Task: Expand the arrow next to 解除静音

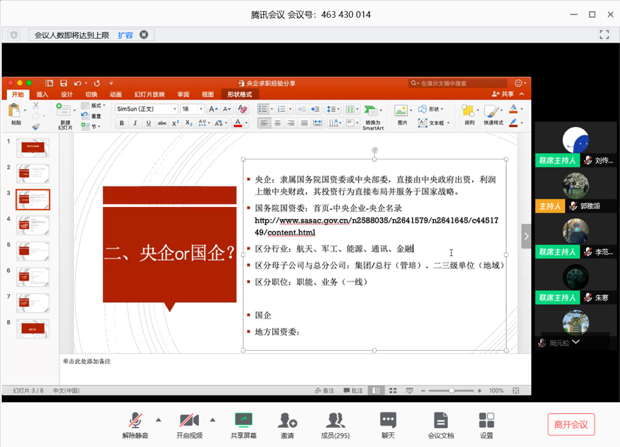Action: click(158, 420)
